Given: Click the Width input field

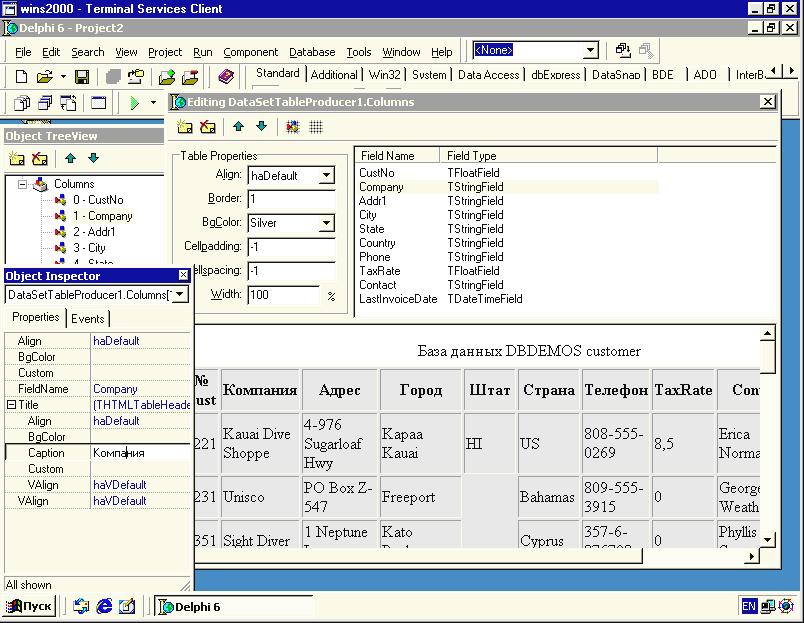Looking at the screenshot, I should (284, 295).
